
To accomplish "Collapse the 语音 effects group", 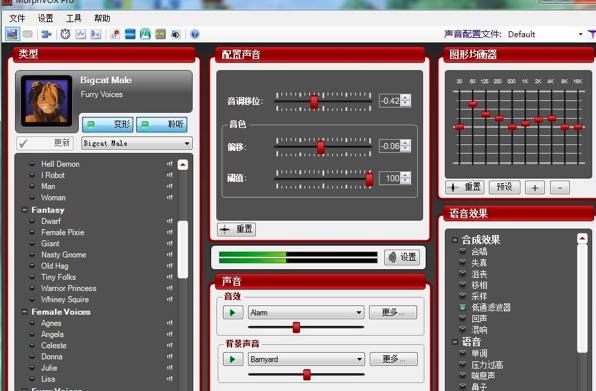I will (x=455, y=342).
